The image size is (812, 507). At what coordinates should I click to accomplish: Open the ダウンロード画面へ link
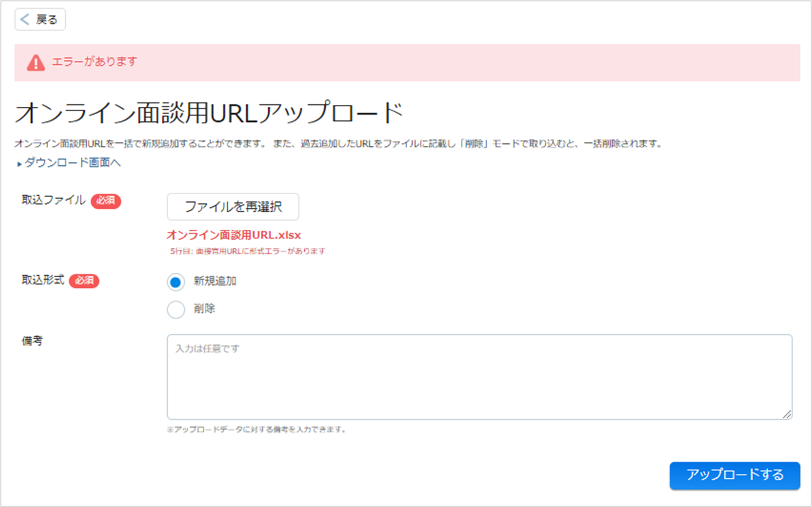tap(73, 163)
